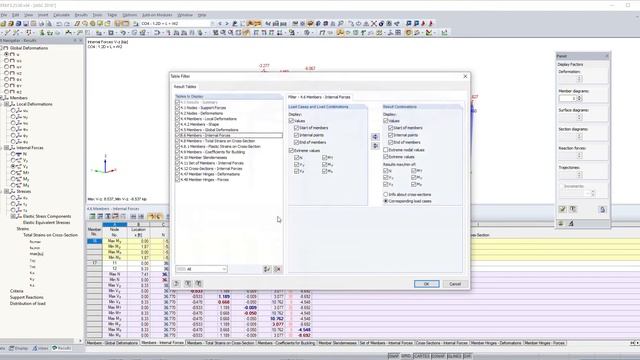Screen dimensions: 640x360
Task: Click the New model icon at the toolbar start
Action: pos(3,24)
